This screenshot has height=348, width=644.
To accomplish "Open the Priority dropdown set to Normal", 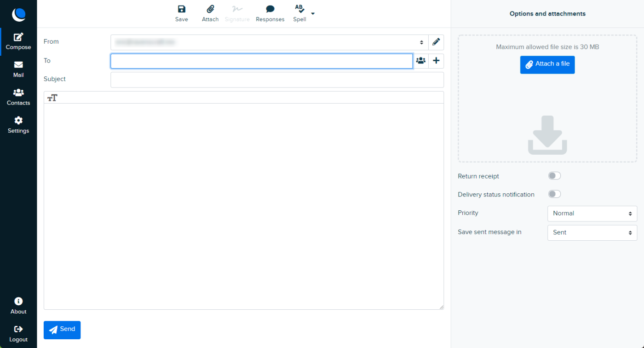I will pos(592,214).
